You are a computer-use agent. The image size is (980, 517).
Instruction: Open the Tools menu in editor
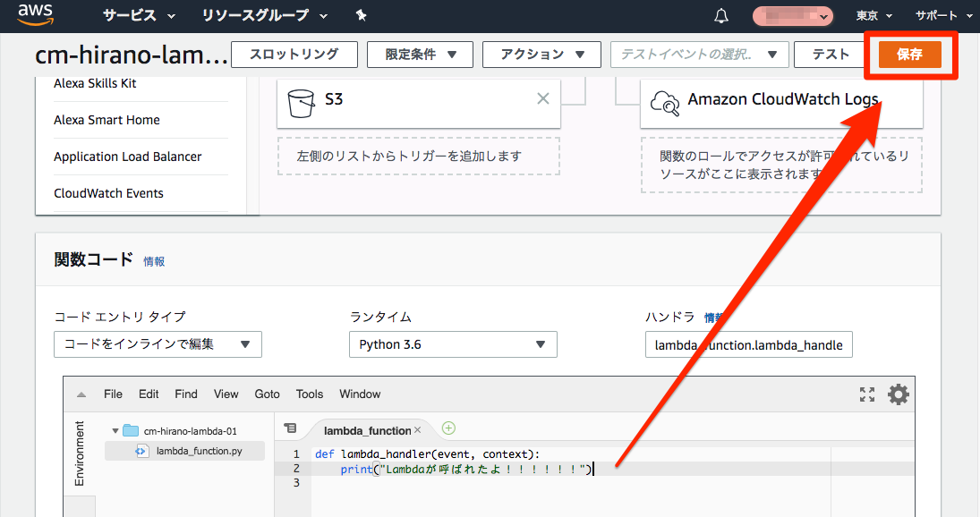click(x=310, y=394)
